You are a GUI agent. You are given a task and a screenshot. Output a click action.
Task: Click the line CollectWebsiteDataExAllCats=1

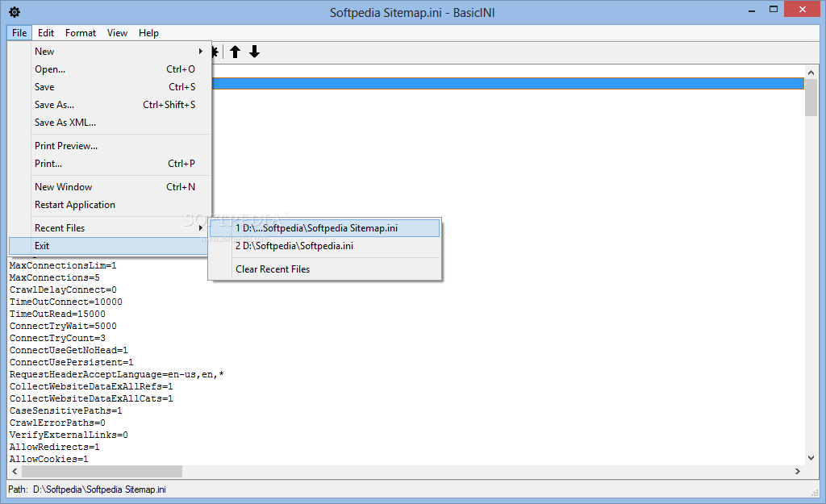(x=91, y=398)
